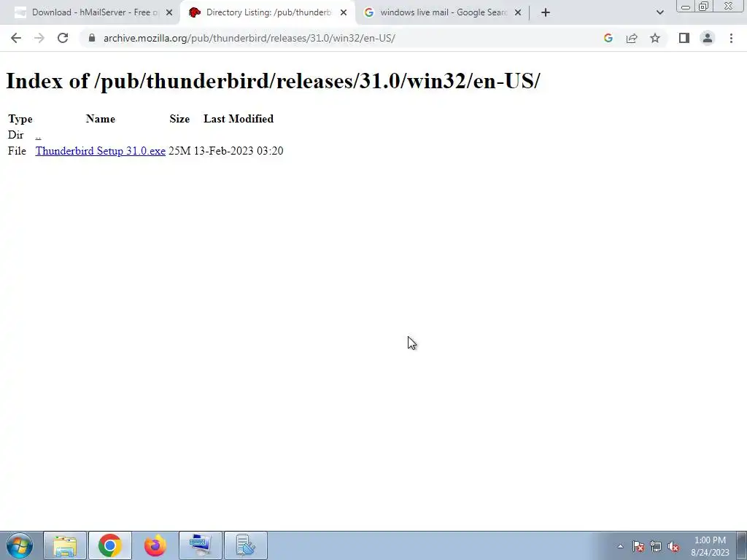Image resolution: width=747 pixels, height=560 pixels.
Task: Go to the parent directory link
Action: click(x=38, y=135)
